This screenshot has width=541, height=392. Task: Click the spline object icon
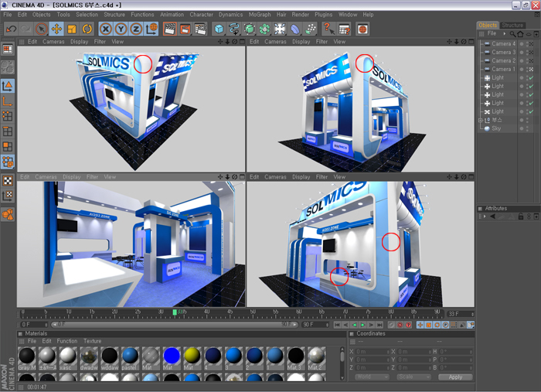(234, 29)
